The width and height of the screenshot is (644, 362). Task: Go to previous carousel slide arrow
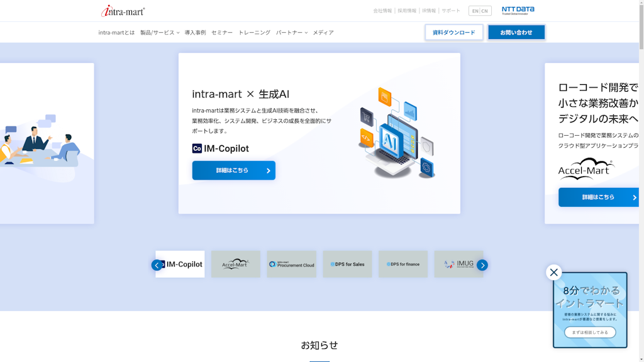[157, 265]
